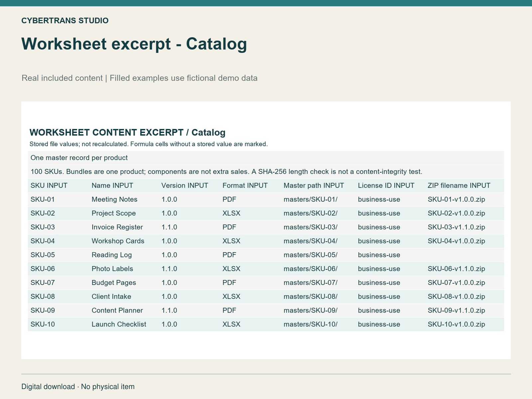
Task: Click the Digital download footer text
Action: (x=78, y=387)
